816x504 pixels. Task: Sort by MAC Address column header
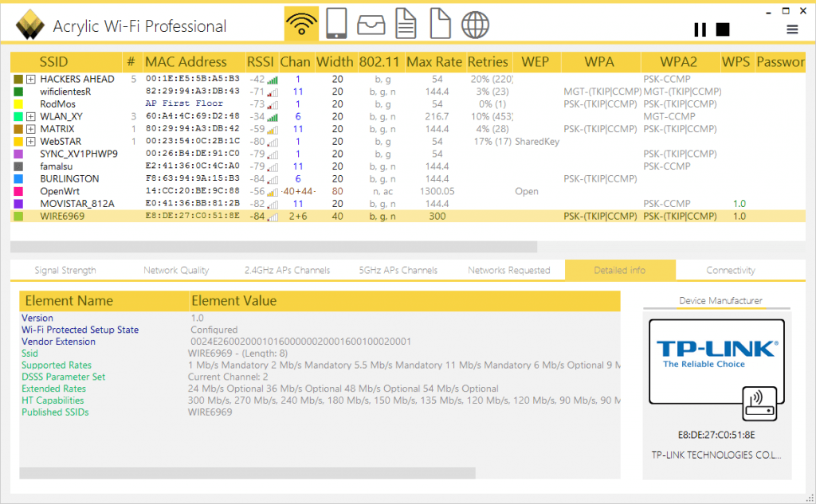(x=194, y=62)
